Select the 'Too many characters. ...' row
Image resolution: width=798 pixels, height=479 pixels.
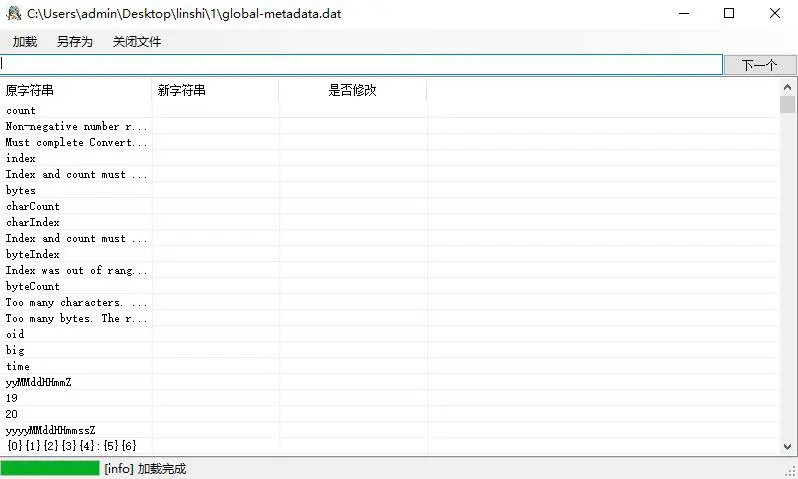[389, 302]
